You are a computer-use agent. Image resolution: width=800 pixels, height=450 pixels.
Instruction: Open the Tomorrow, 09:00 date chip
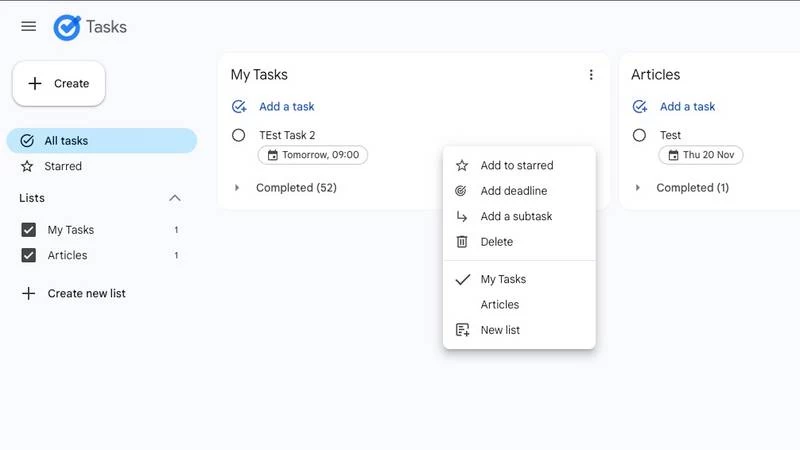coord(313,155)
